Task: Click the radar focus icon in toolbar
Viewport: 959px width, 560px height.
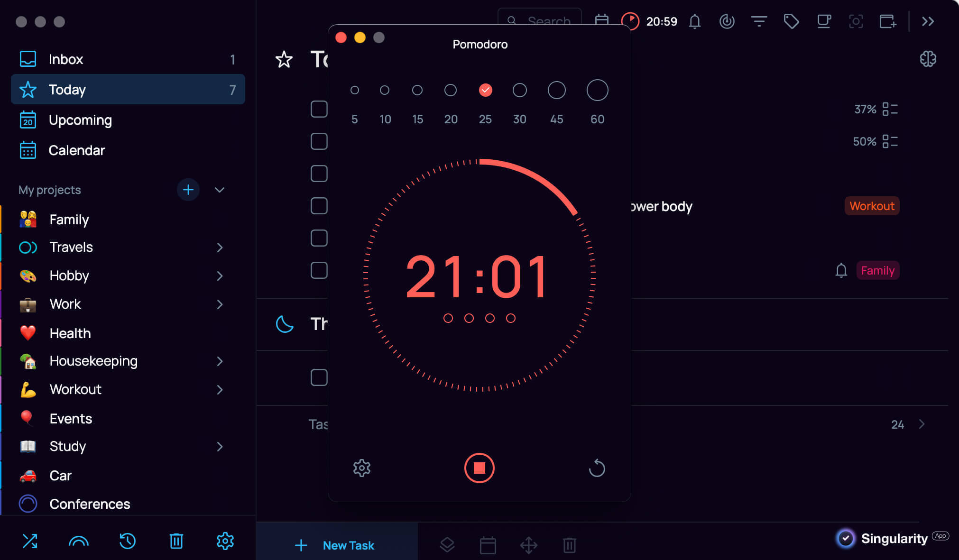Action: coord(727,21)
